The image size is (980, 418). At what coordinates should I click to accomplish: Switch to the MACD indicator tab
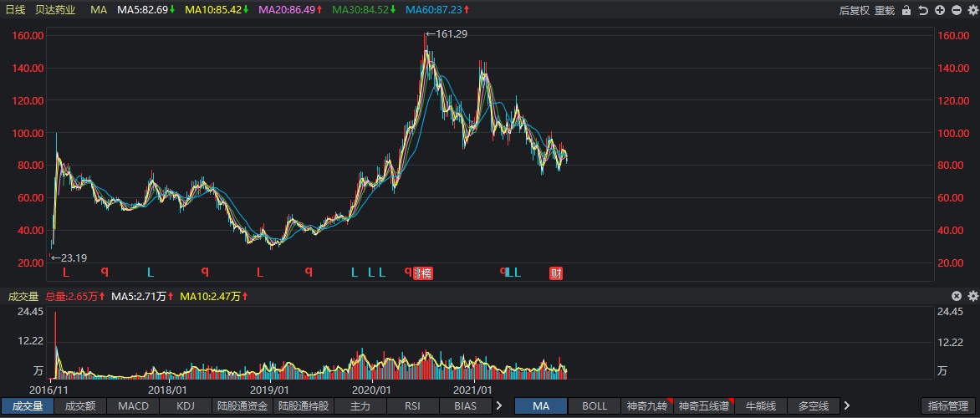(134, 405)
